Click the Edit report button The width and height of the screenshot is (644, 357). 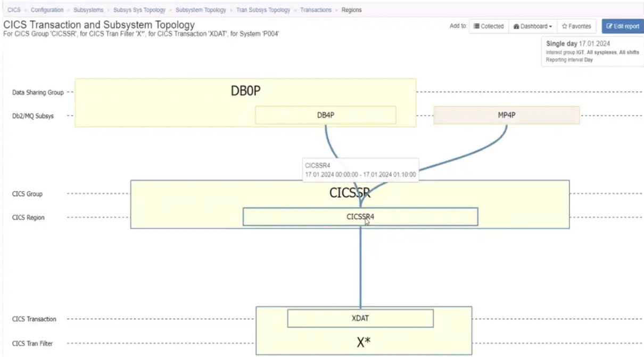coord(623,26)
